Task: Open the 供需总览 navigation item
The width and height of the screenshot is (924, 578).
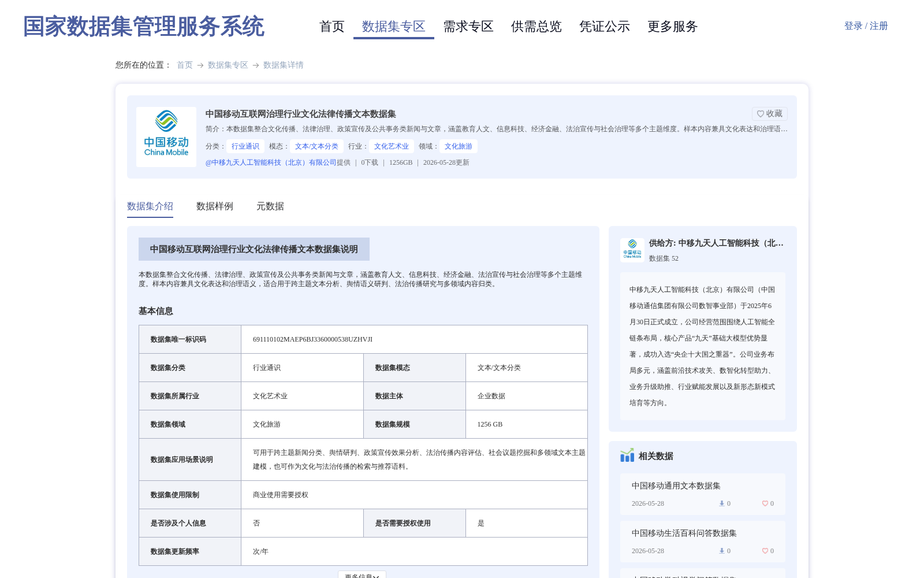Action: [536, 27]
